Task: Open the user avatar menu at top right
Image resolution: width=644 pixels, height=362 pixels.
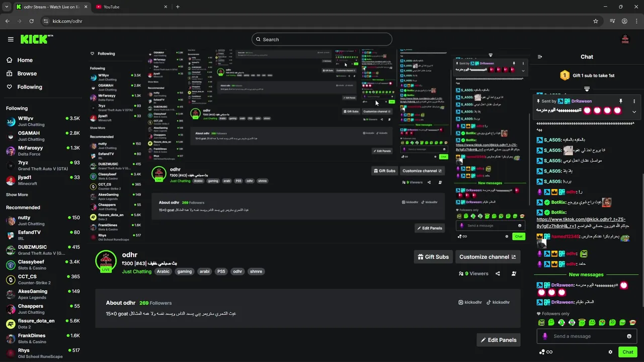Action: coord(625,39)
